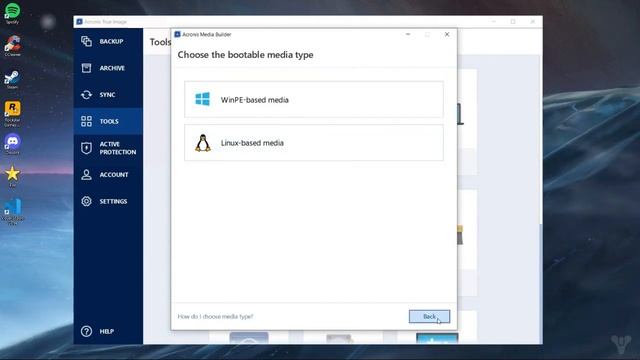
Task: Click the Sync arrows icon
Action: (x=86, y=95)
